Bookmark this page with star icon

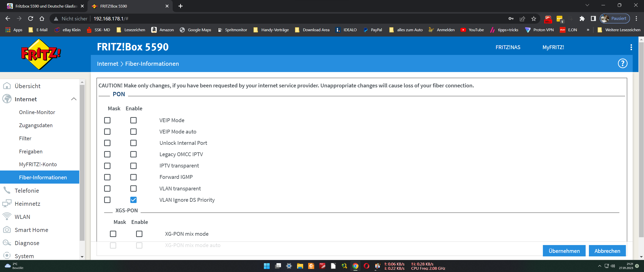pyautogui.click(x=534, y=19)
